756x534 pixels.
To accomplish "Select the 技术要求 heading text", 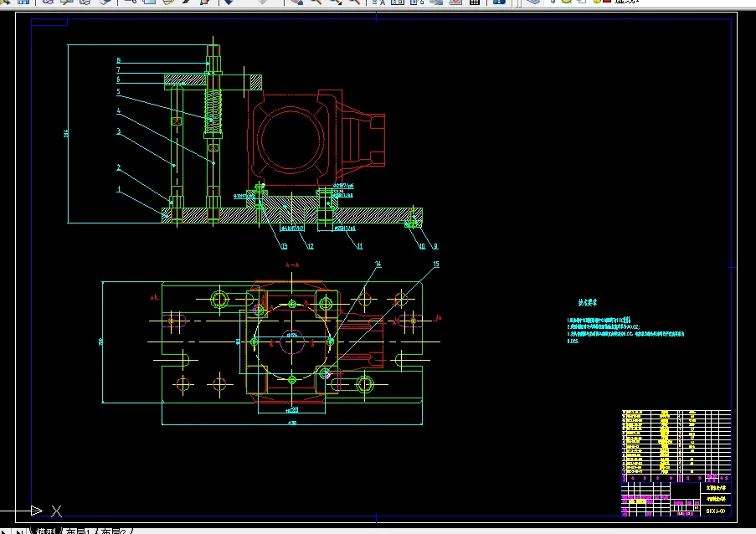I will (x=588, y=303).
